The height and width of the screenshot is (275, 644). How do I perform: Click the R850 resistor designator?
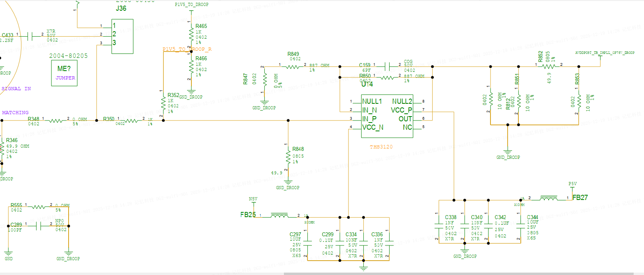tap(365, 76)
